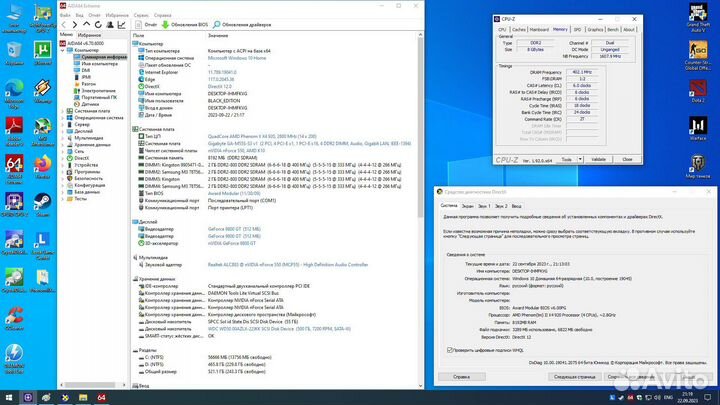
Task: Expand the Хранение данных tree node
Action: coord(63,145)
